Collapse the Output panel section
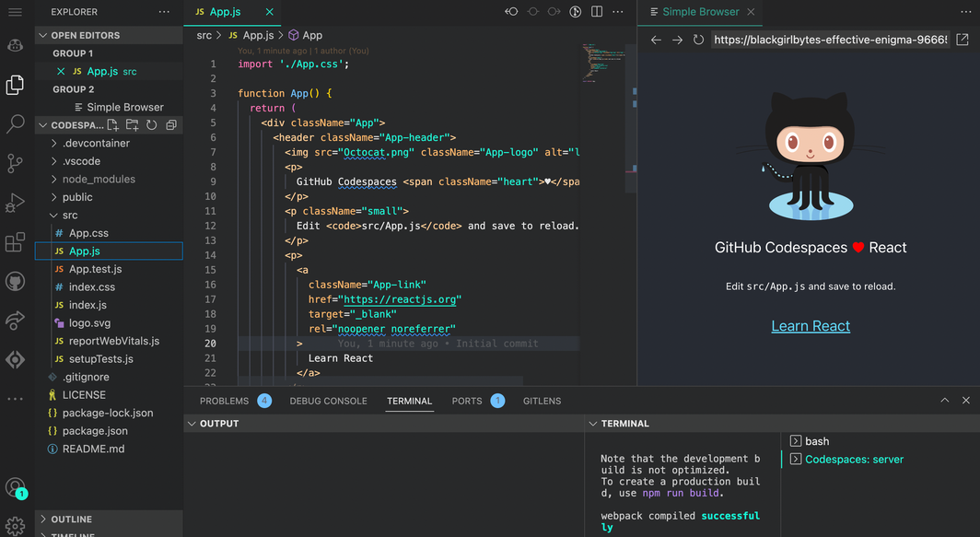Viewport: 980px width, 537px height. tap(384, 424)
